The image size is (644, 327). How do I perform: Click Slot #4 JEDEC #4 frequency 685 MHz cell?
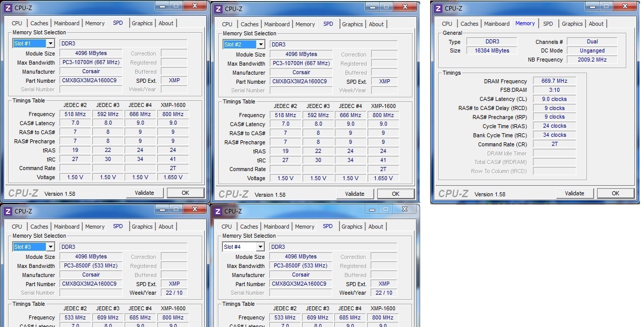pos(350,317)
